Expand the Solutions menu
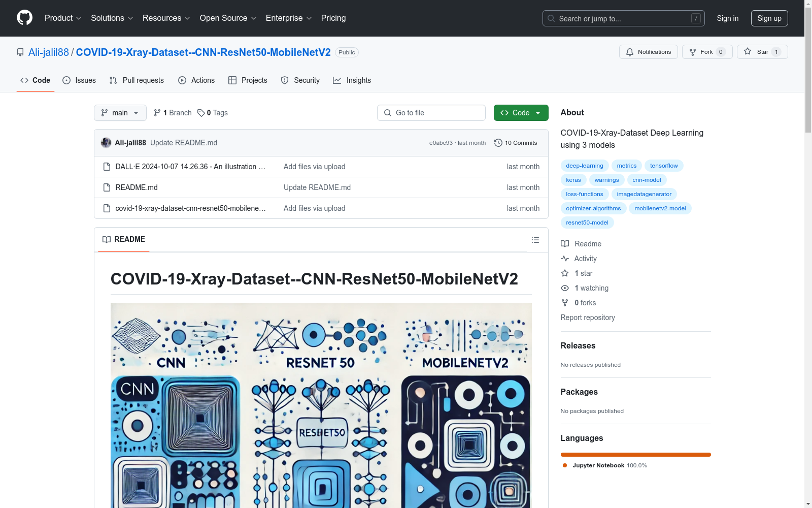Viewport: 812px width, 508px height. tap(112, 18)
